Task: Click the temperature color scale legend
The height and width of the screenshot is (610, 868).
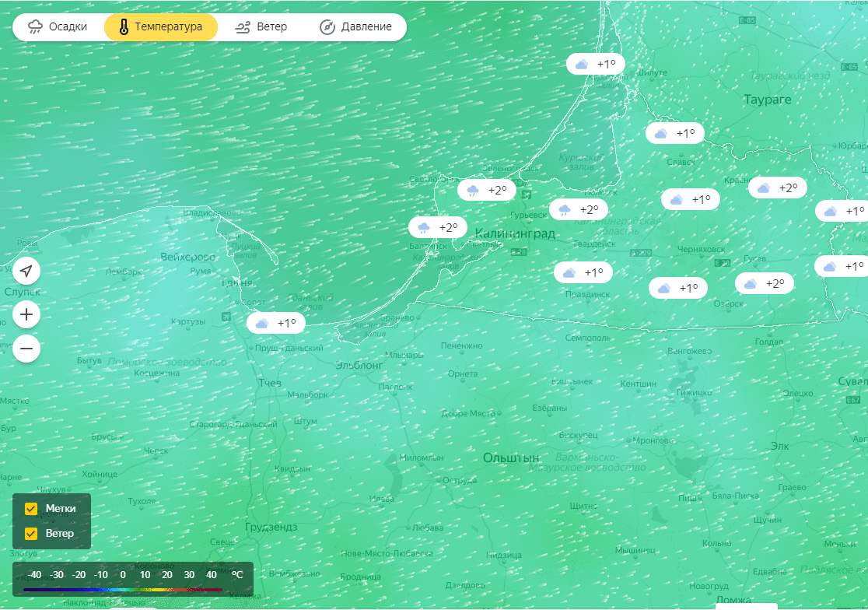Action: pyautogui.click(x=133, y=580)
